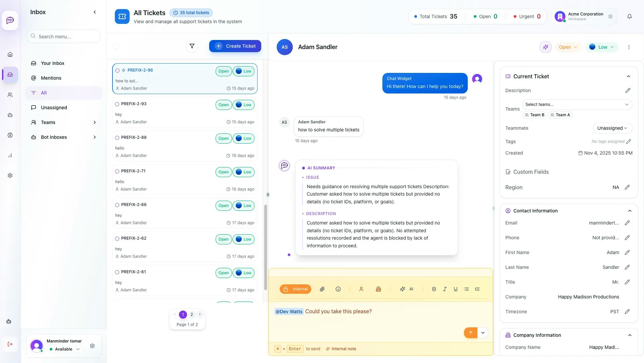Collapse the Contact Information section
Viewport: 644px width, 363px height.
[x=629, y=211]
